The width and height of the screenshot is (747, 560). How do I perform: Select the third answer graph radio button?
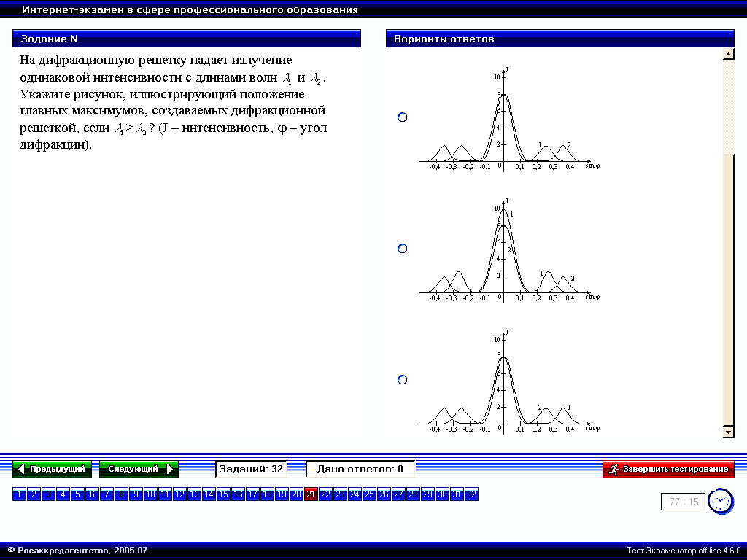(x=403, y=379)
